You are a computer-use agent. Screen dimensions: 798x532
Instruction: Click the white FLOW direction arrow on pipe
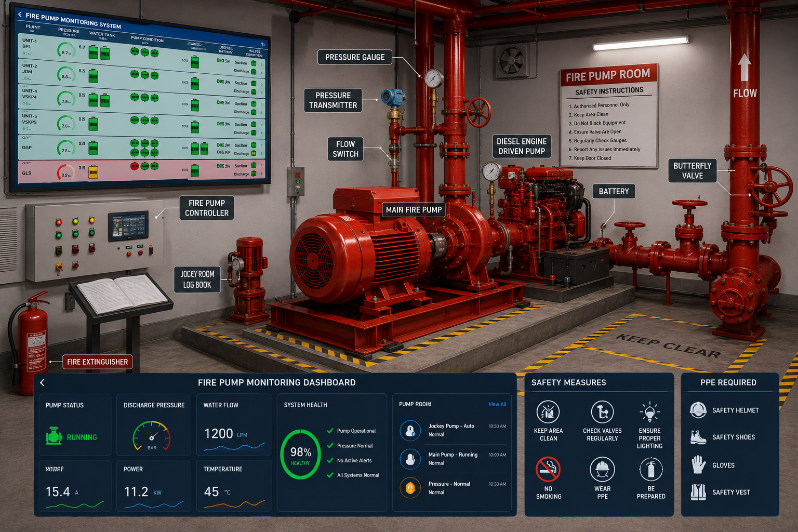(744, 67)
